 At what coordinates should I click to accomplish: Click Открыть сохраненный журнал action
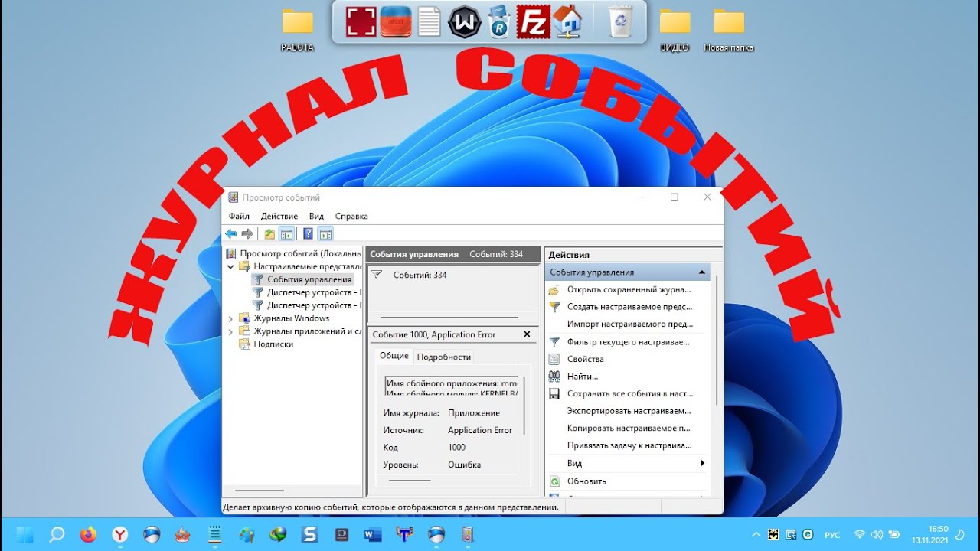[629, 290]
